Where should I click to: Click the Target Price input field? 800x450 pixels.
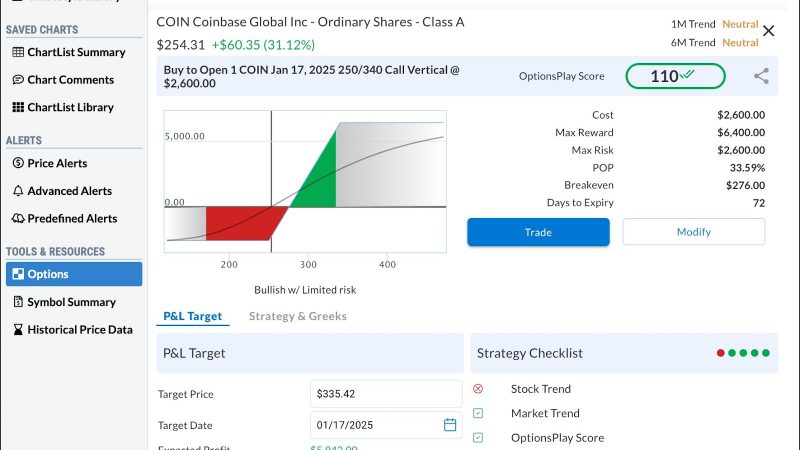(386, 394)
